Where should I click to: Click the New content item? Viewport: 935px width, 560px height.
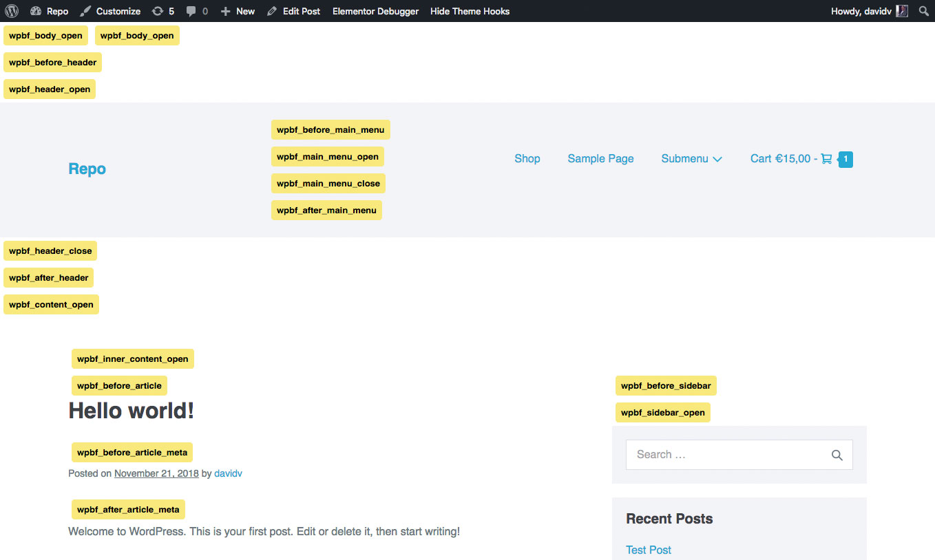(238, 11)
